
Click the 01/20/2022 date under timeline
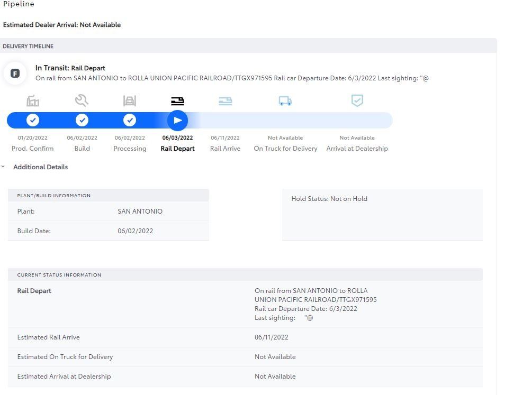click(33, 137)
